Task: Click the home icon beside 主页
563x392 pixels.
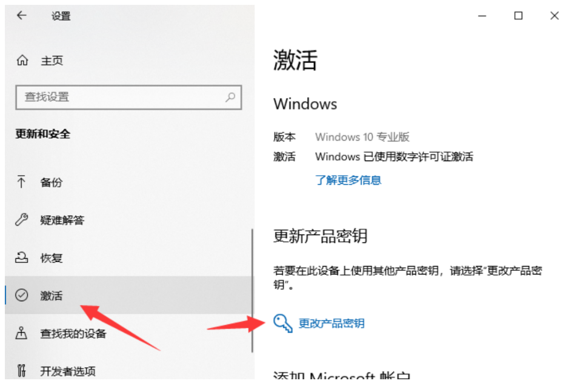Action: (22, 61)
